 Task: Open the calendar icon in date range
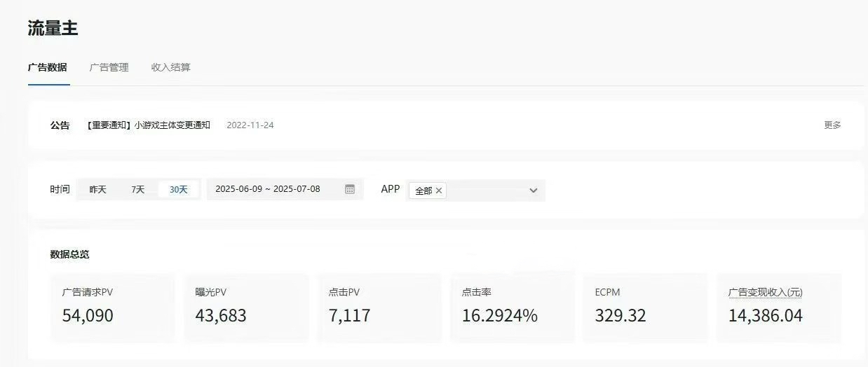[x=350, y=189]
